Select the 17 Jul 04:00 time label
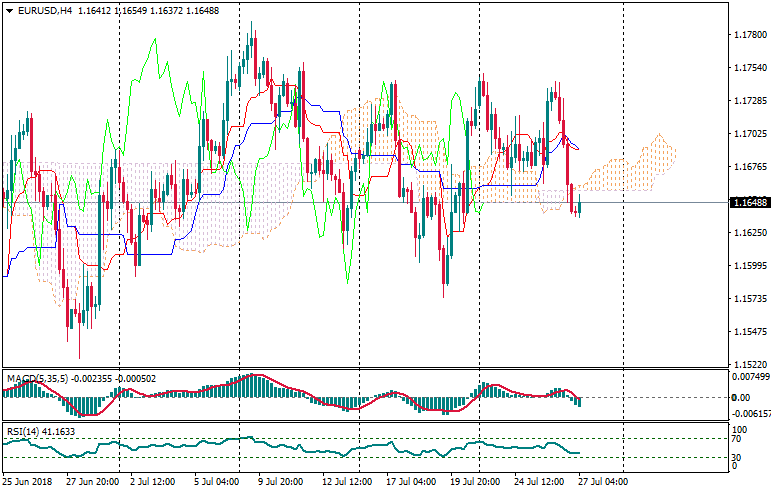The height and width of the screenshot is (493, 771). tap(412, 481)
